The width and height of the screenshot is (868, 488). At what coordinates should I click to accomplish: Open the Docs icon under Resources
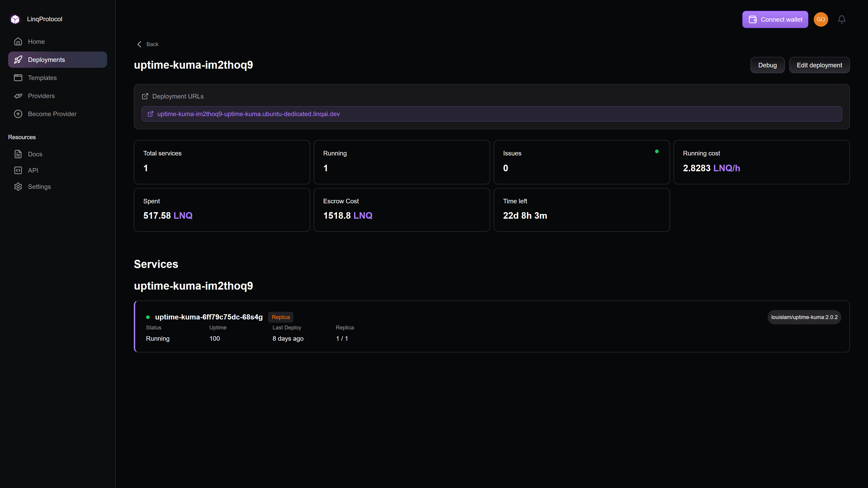(x=18, y=154)
